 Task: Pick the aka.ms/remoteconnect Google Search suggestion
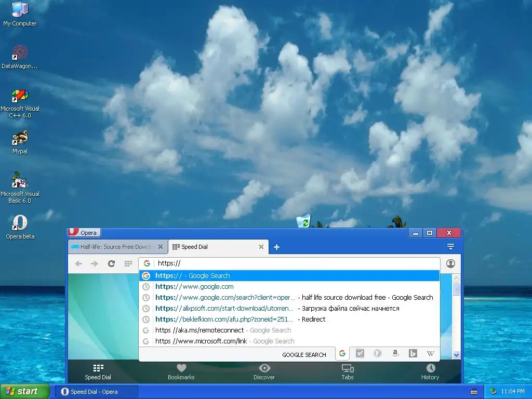coord(289,330)
